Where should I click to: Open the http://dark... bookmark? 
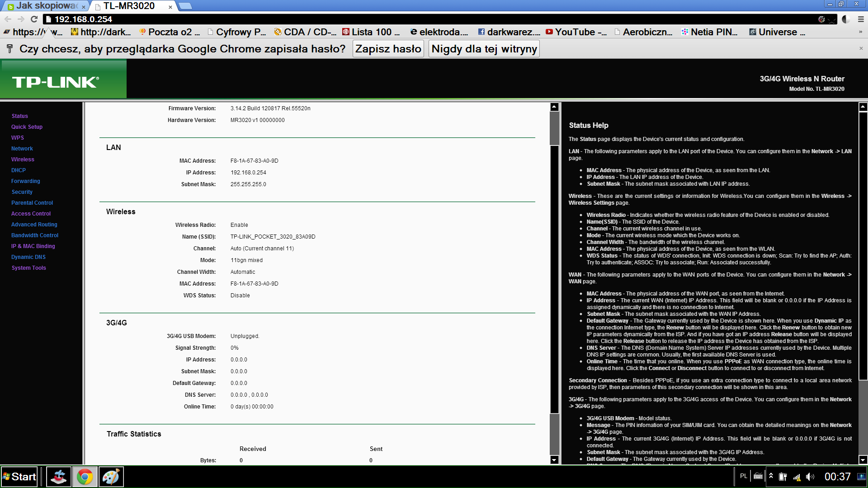click(101, 32)
